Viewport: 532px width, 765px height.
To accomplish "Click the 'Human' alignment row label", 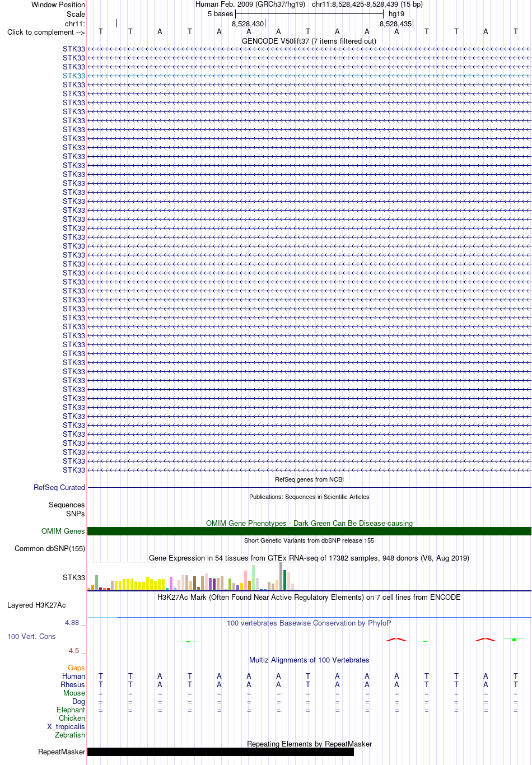I will [73, 676].
